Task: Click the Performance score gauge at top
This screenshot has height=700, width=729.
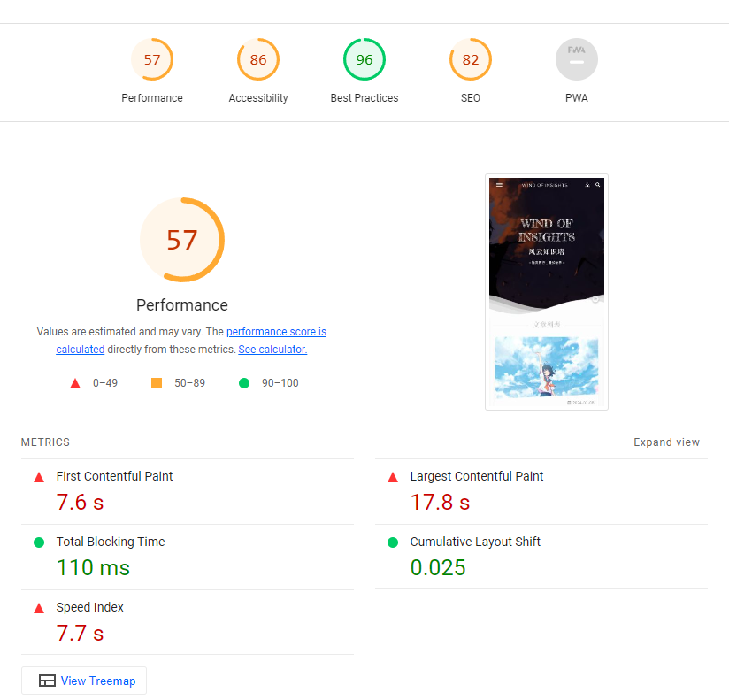Action: coord(152,60)
